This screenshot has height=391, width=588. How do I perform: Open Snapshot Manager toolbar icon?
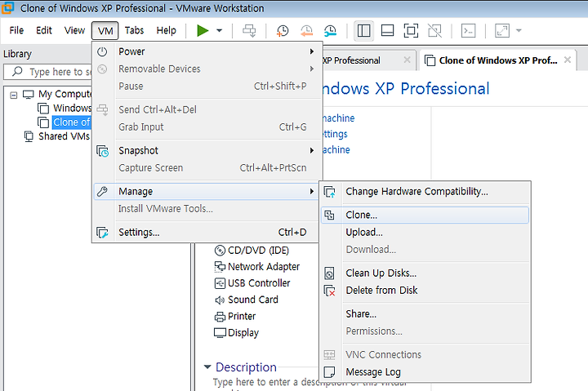tap(331, 31)
